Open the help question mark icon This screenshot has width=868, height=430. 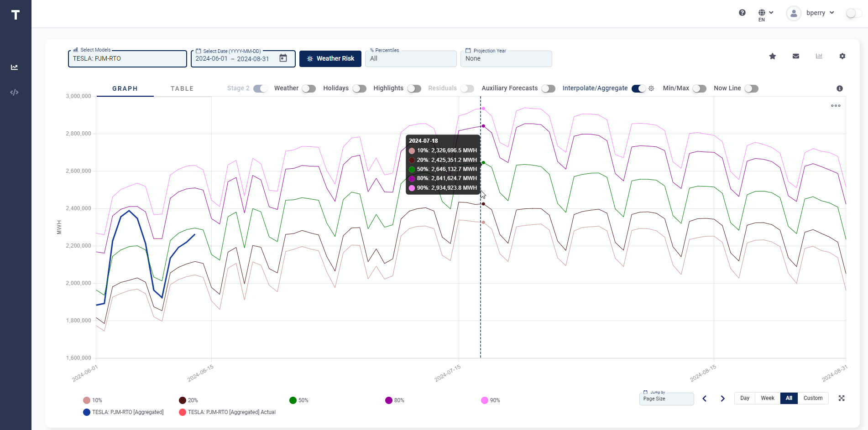742,13
